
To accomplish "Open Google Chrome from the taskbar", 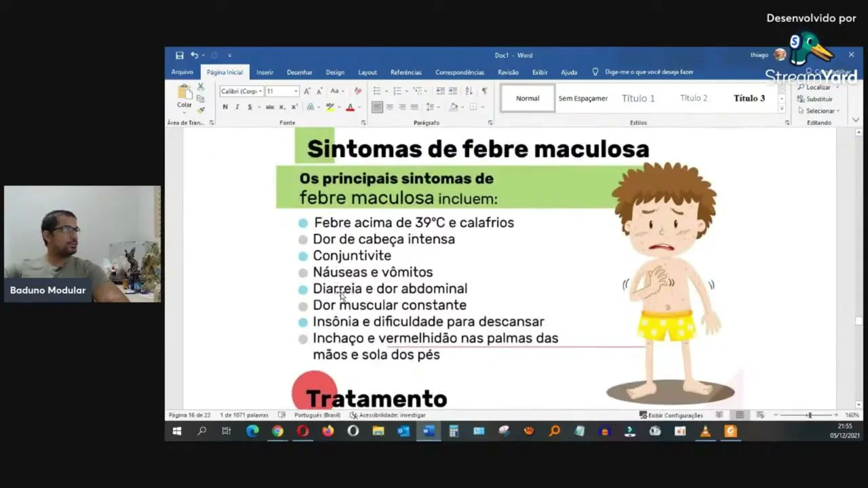I will (277, 431).
